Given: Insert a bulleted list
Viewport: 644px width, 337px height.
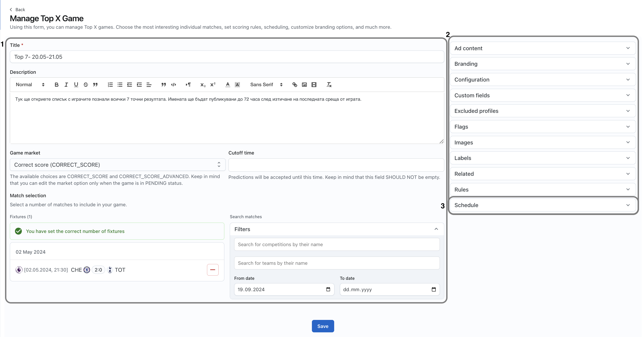Looking at the screenshot, I should click(x=120, y=85).
